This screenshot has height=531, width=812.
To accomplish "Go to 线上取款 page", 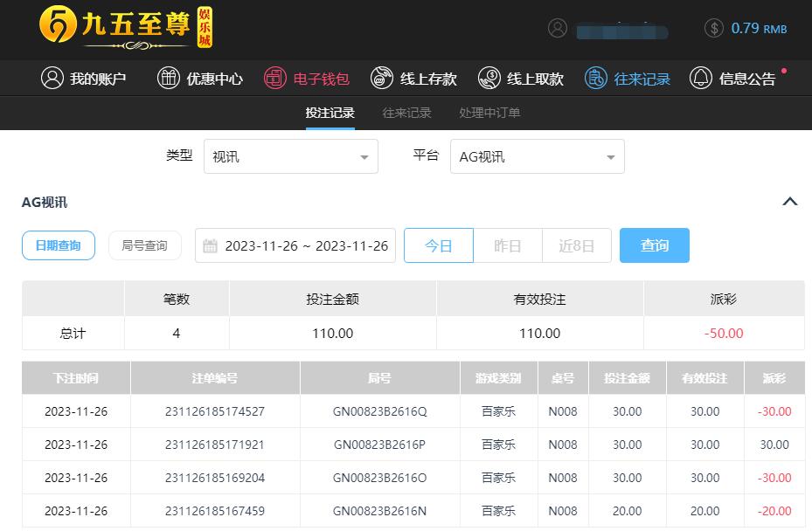I will (520, 79).
